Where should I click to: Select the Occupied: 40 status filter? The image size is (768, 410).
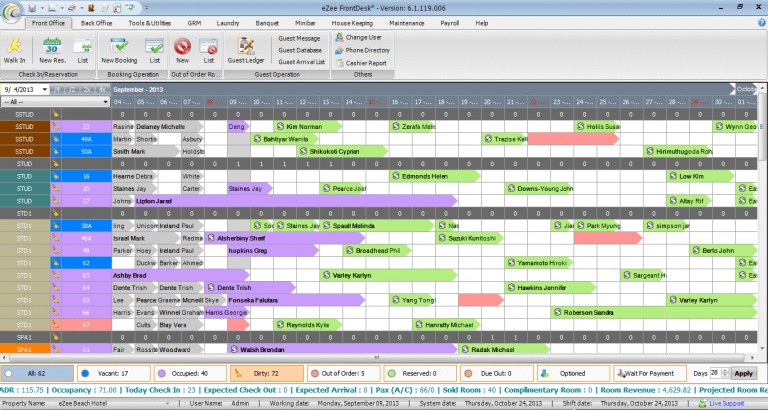click(190, 373)
